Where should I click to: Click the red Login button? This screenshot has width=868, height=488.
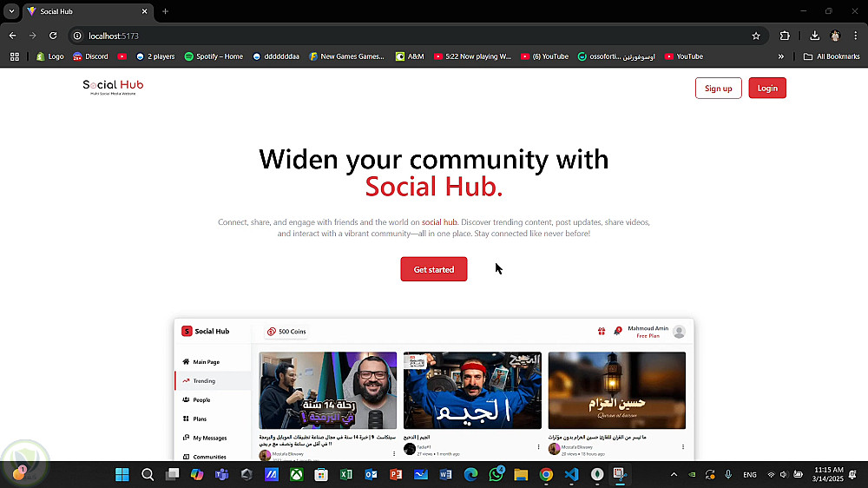point(767,88)
